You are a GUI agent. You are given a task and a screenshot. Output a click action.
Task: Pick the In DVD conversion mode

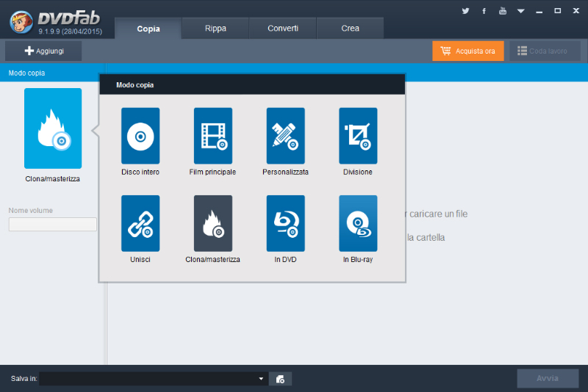[x=285, y=223]
